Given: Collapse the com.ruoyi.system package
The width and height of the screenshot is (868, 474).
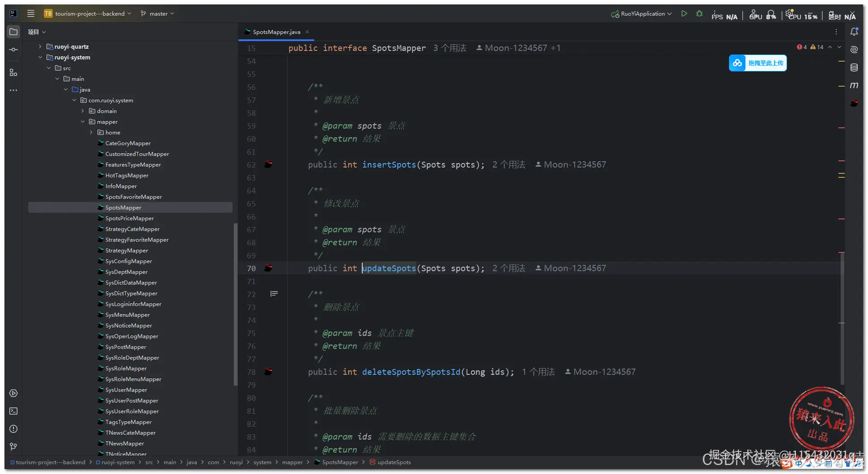Looking at the screenshot, I should coord(74,100).
